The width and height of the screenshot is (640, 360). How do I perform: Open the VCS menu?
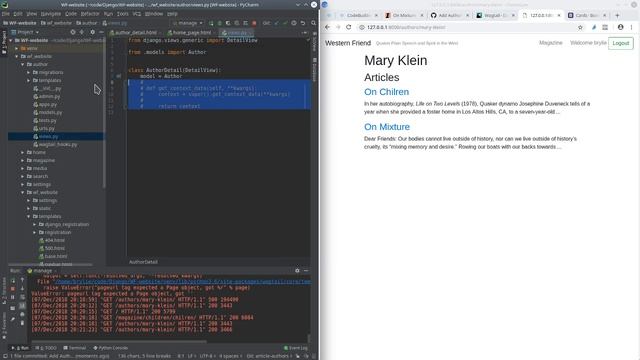137,14
